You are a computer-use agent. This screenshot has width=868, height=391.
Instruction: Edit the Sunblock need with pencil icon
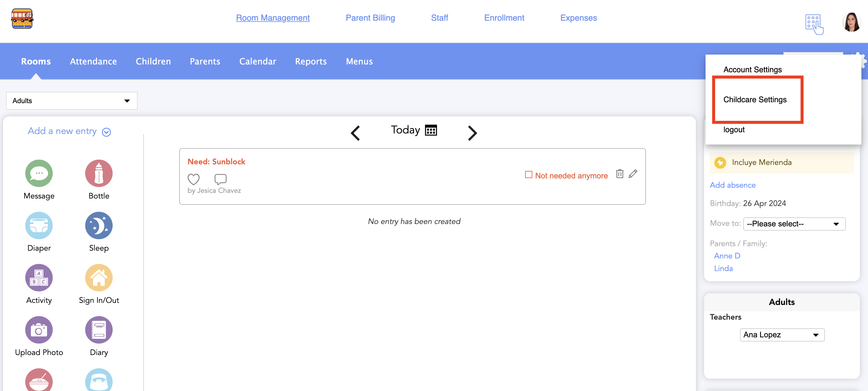click(633, 174)
